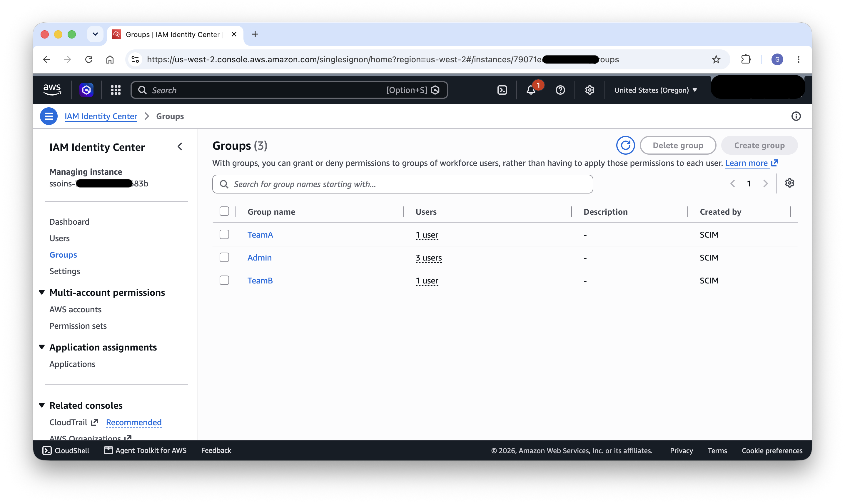Focus the AWS console Search box
Screen dimensions: 845x504
(289, 90)
